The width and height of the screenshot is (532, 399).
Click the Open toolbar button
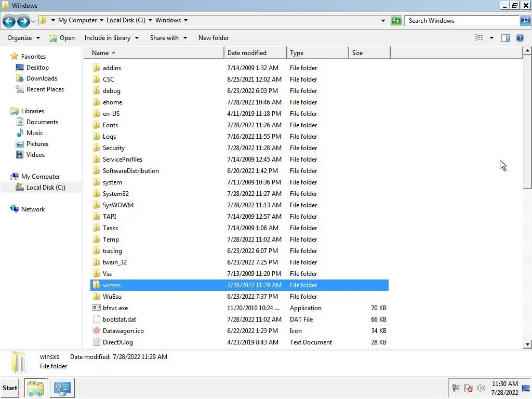(62, 38)
